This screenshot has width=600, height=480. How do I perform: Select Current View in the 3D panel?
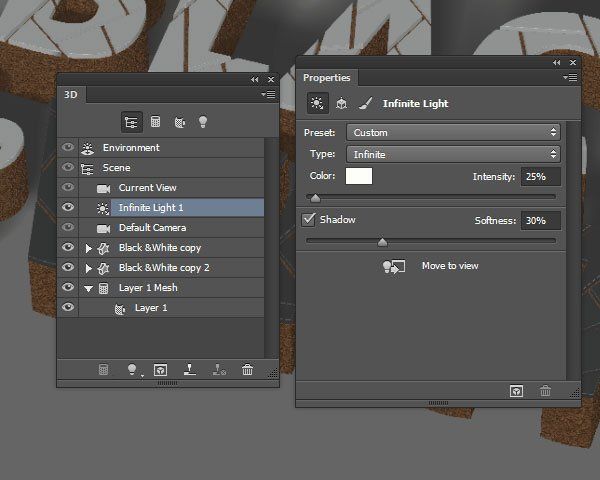(x=171, y=188)
